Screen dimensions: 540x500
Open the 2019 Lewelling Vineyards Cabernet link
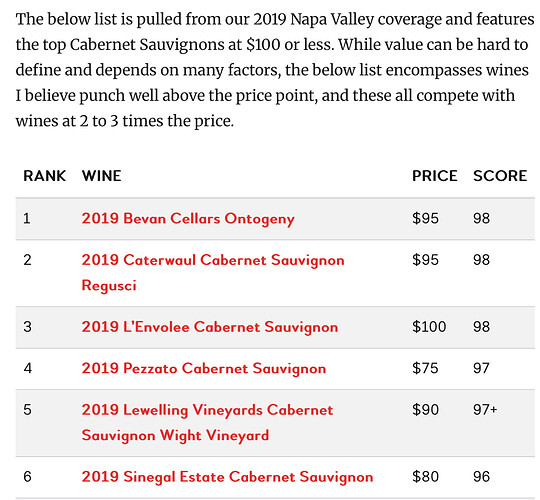[207, 423]
